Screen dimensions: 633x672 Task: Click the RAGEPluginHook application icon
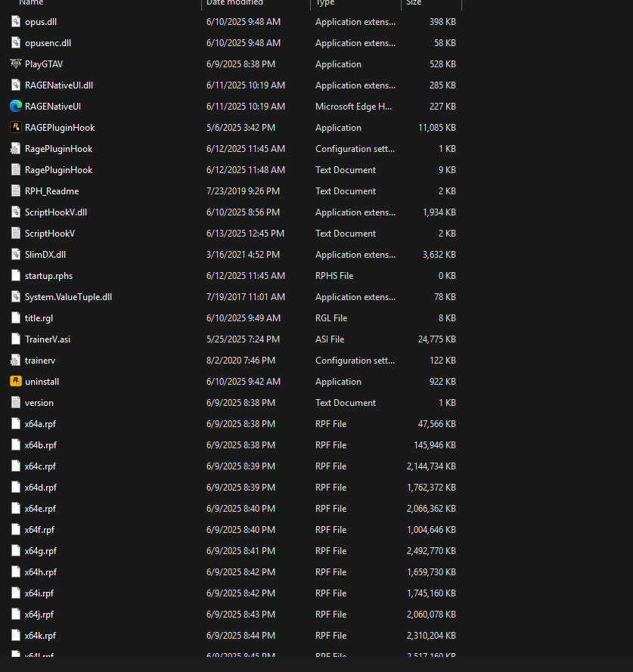(x=16, y=128)
